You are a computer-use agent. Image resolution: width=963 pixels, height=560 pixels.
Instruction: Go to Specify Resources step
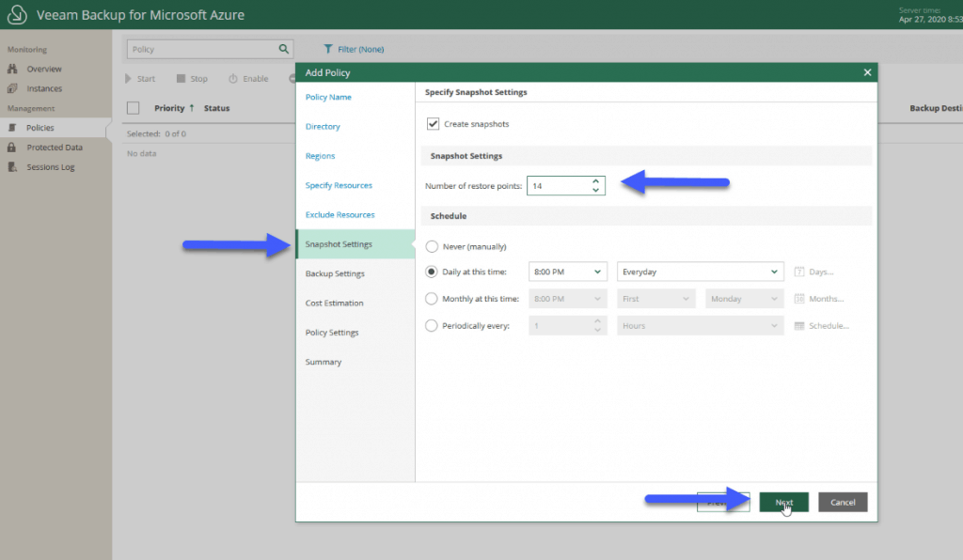point(339,185)
